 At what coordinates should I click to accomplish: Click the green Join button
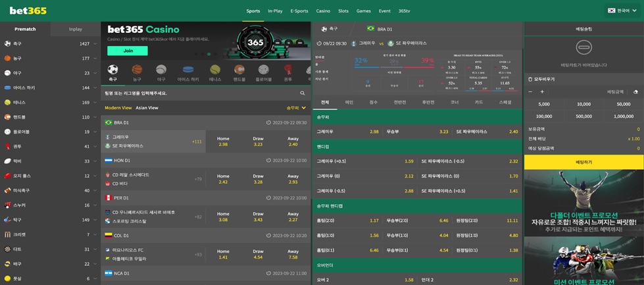[x=128, y=51]
